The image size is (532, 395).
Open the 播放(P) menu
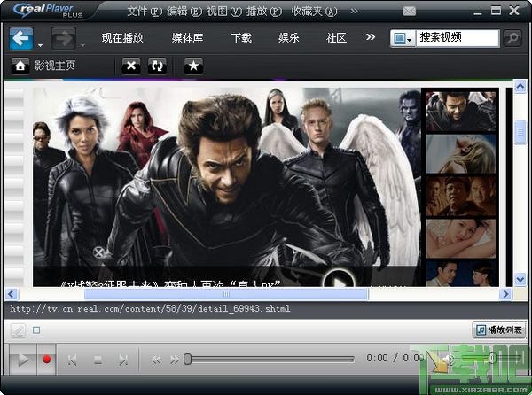tap(264, 12)
